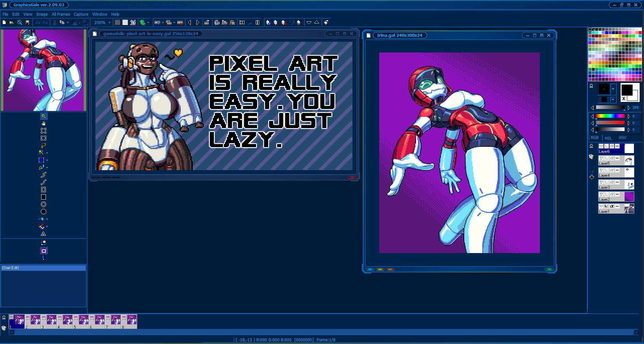Open Layer6 properties ellipsis button
This screenshot has height=344, width=644.
[617, 146]
